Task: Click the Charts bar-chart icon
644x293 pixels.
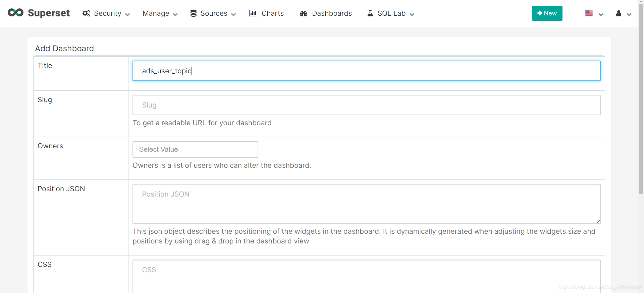Action: pos(253,13)
